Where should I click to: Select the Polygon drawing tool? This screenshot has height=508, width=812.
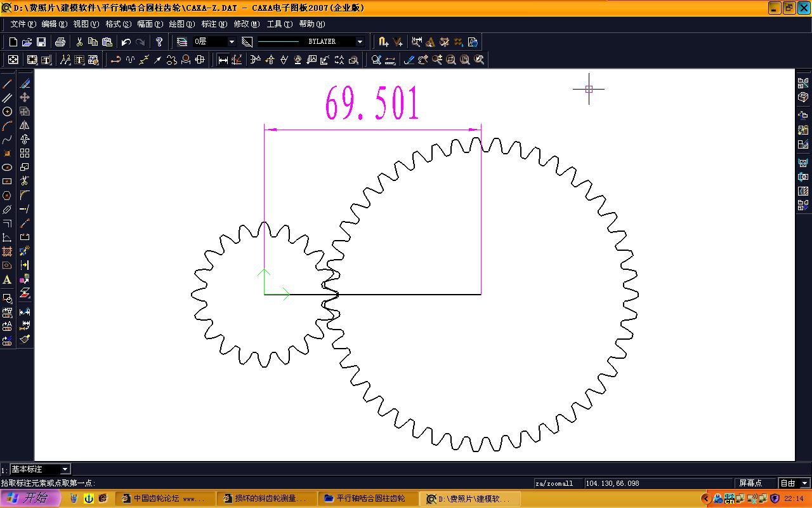pos(7,195)
